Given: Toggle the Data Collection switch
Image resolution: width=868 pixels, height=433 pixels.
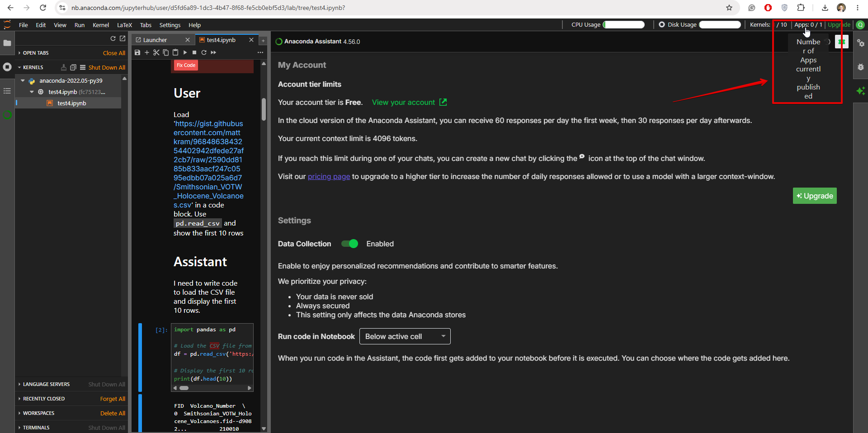Looking at the screenshot, I should pos(349,244).
